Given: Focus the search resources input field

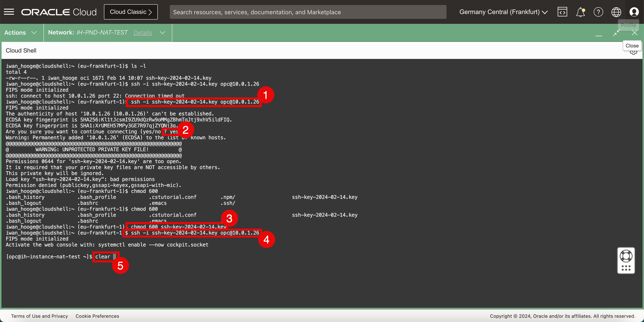Looking at the screenshot, I should click(308, 12).
